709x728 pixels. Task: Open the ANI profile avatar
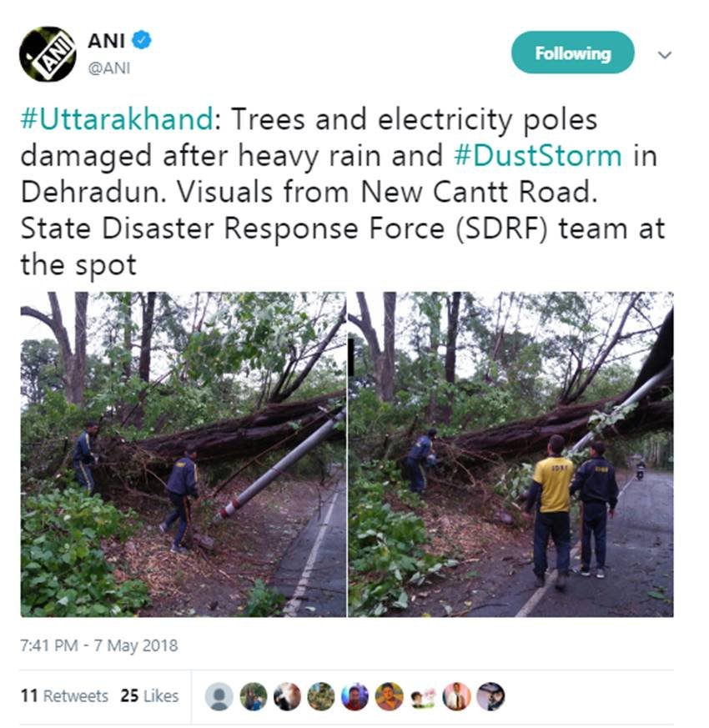[48, 54]
